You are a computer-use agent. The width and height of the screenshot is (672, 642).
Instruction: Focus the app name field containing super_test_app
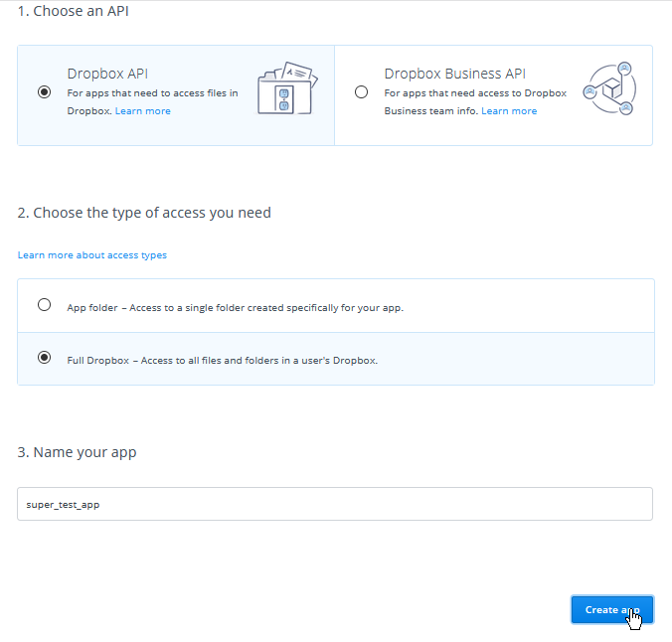[335, 504]
